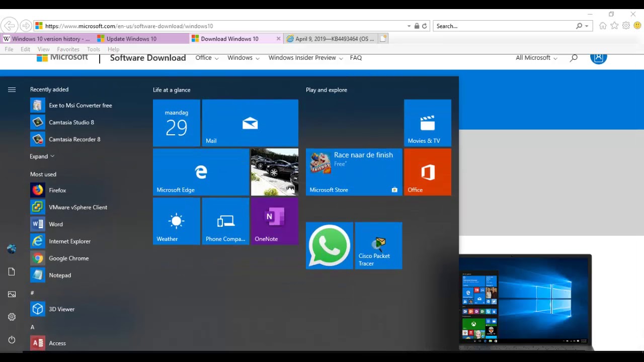
Task: Open the Start menu hamburger icon
Action: (12, 89)
